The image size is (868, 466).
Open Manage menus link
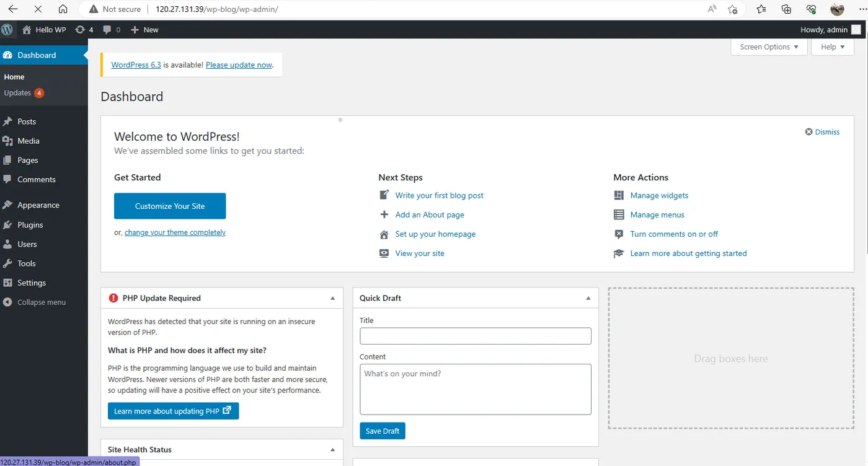[657, 214]
